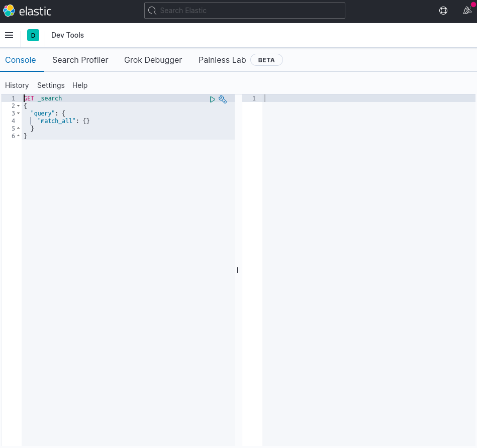Click the fold marker on line 5

click(19, 129)
